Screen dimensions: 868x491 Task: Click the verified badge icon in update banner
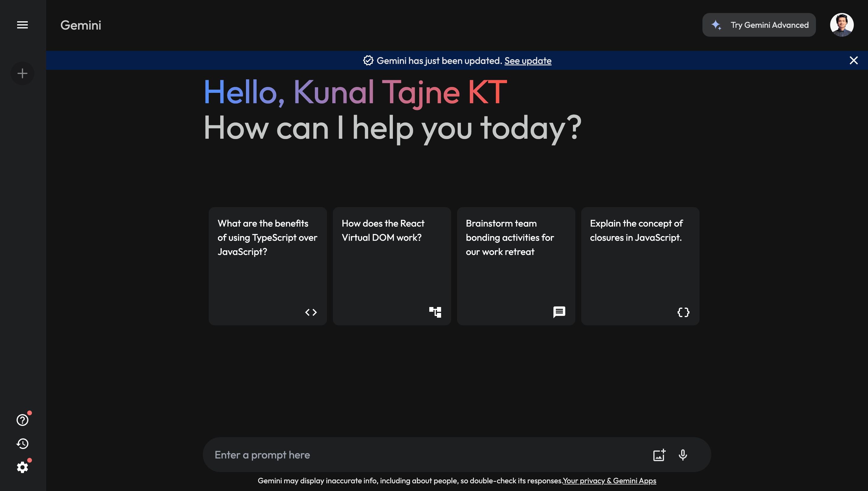pyautogui.click(x=368, y=60)
